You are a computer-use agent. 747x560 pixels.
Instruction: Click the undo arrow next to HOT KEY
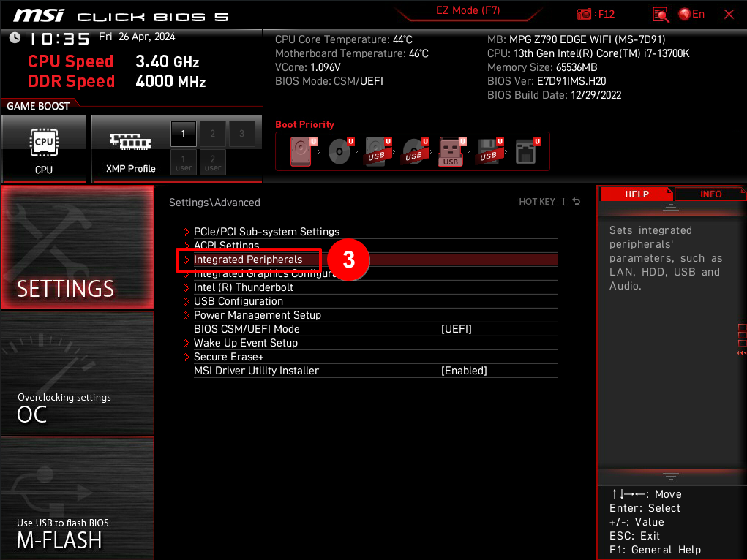(576, 202)
